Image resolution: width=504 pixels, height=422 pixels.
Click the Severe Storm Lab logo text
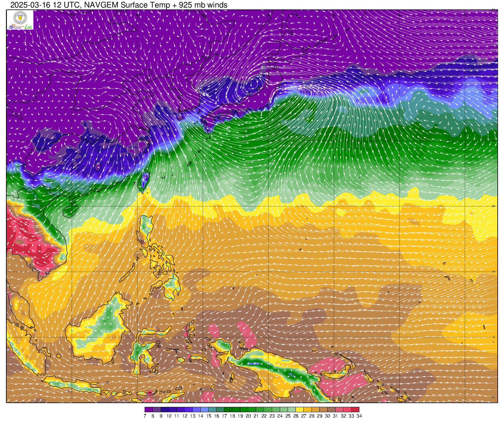(20, 27)
